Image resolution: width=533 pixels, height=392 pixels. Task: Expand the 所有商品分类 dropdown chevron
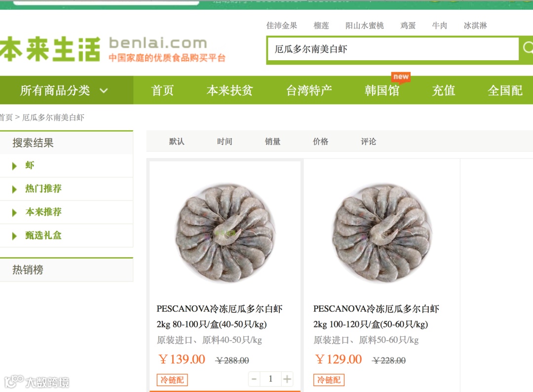(104, 91)
